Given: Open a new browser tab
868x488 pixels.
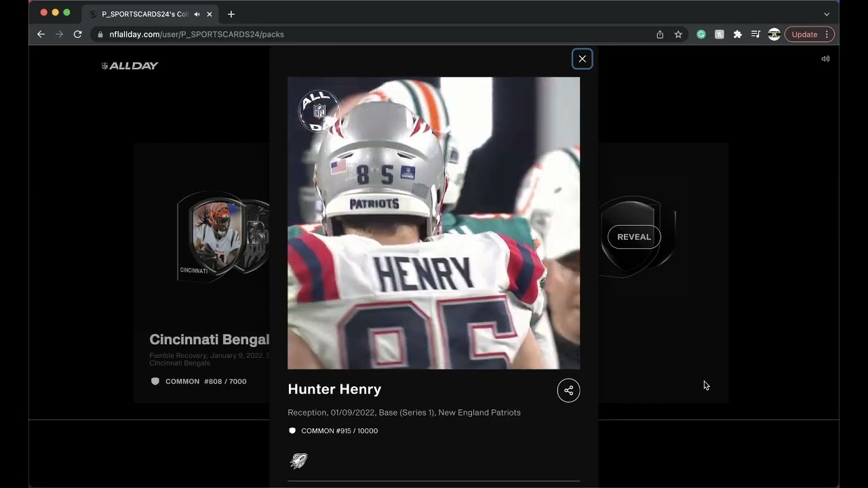Looking at the screenshot, I should [x=231, y=14].
